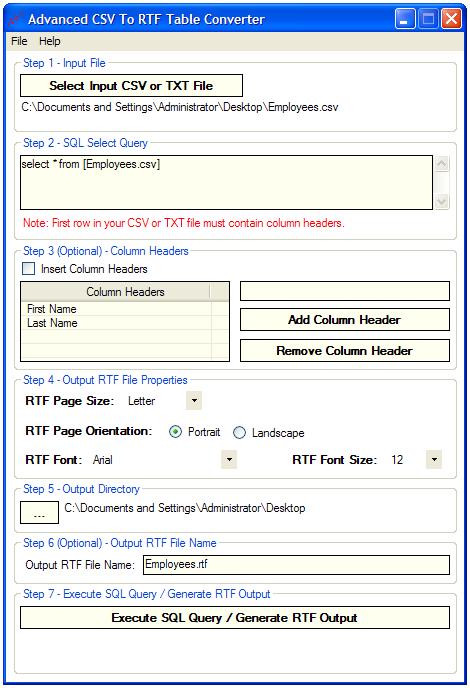Click the Output RTF File Name field
This screenshot has width=470, height=688.
tap(296, 565)
